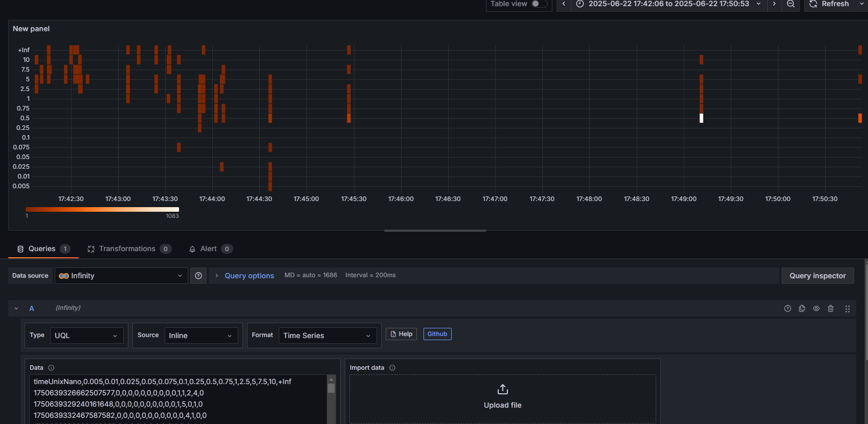868x424 pixels.
Task: Open the Type dropdown showing UQL
Action: coord(87,336)
